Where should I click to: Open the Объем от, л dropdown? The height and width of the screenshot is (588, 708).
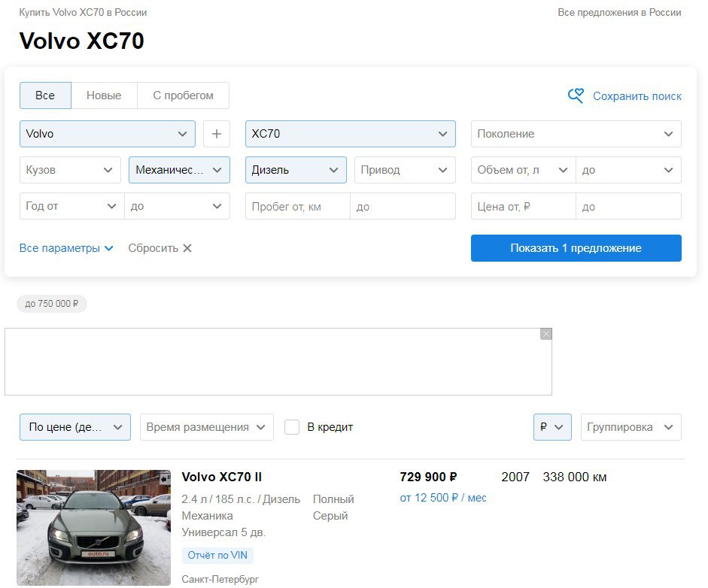524,170
